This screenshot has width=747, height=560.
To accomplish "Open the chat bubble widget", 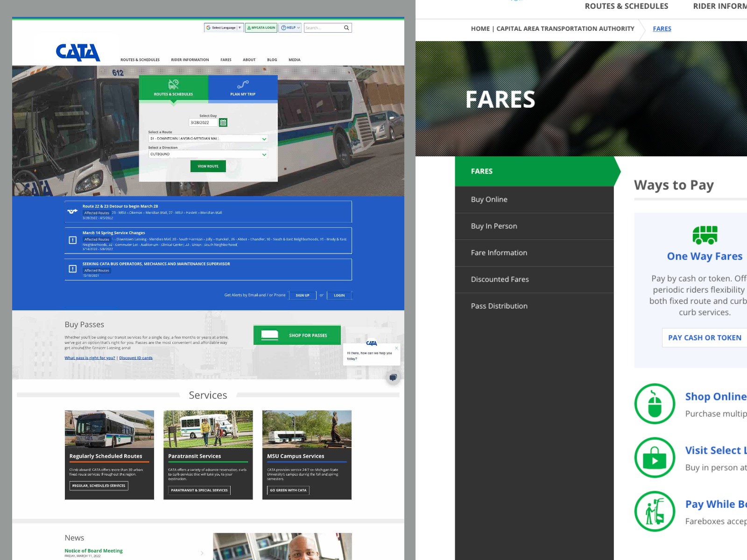I will pos(393,378).
